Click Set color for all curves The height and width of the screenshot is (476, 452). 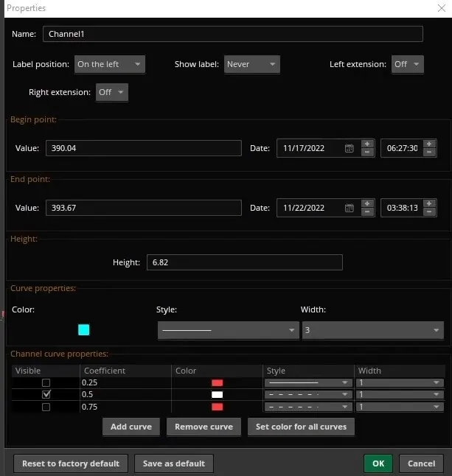coord(301,427)
